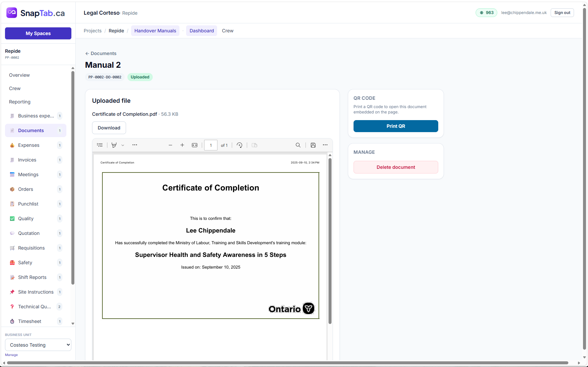Rotate the PDF with the rotate icon
The image size is (588, 367).
click(x=239, y=145)
